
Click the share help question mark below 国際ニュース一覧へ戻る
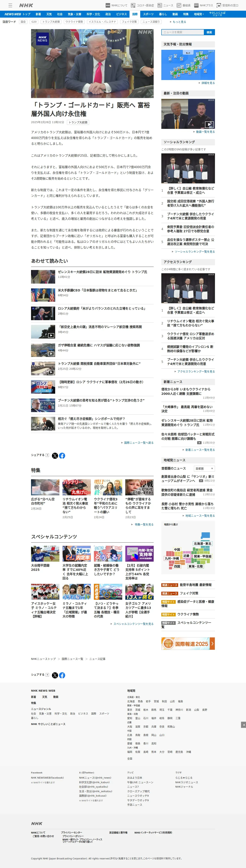pos(47,455)
